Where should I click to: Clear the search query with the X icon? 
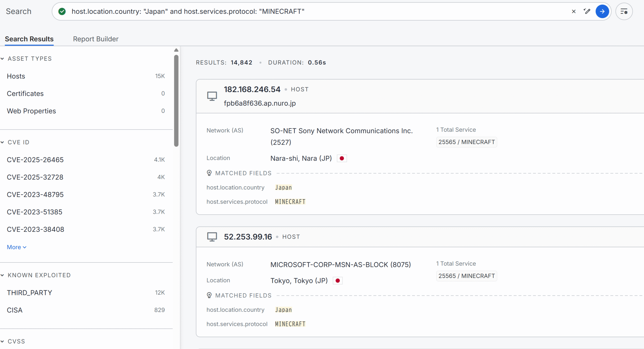coord(574,11)
